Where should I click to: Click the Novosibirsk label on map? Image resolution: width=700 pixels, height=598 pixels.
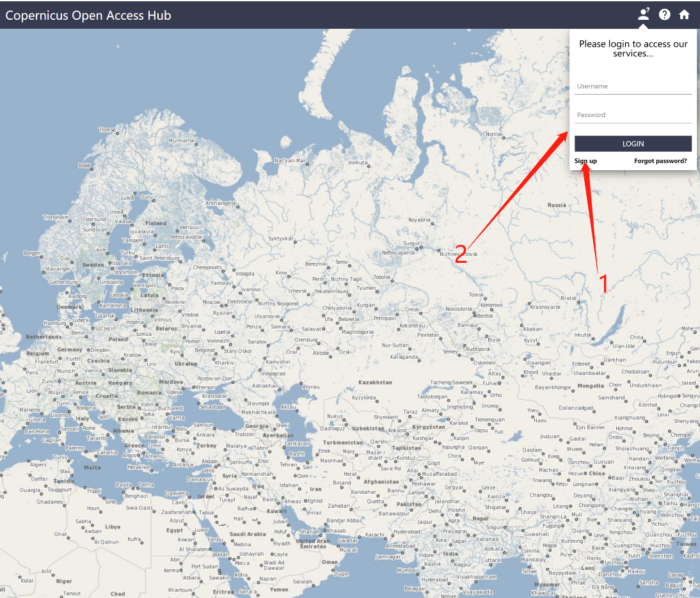(x=459, y=309)
